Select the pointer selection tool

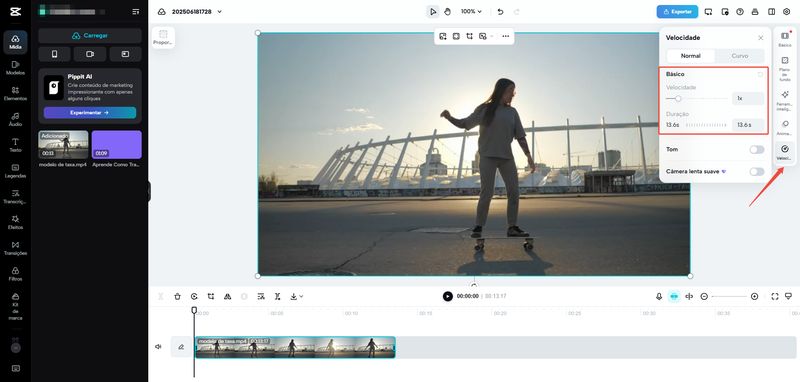pyautogui.click(x=433, y=11)
